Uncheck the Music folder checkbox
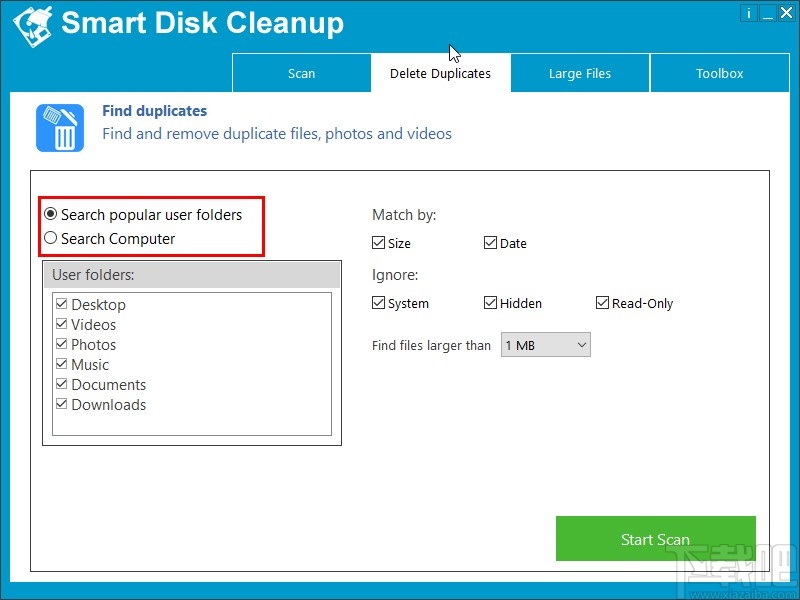The height and width of the screenshot is (600, 800). (x=62, y=364)
